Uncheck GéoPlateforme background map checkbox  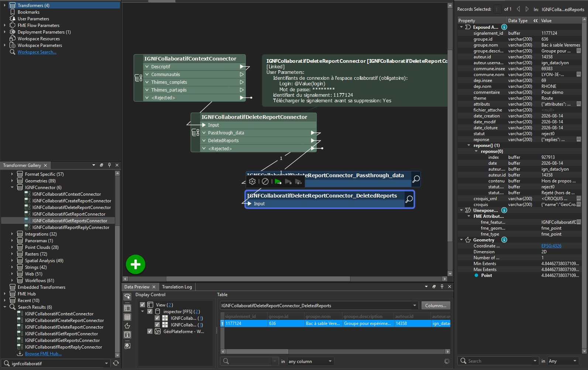(x=150, y=331)
